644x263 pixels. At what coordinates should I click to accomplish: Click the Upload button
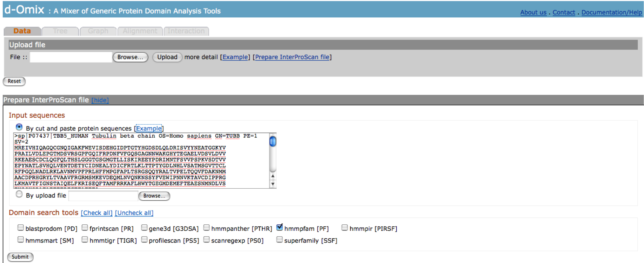coord(167,57)
